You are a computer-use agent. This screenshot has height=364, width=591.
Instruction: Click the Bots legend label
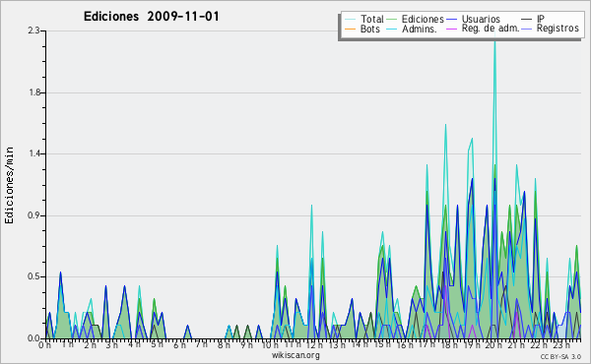pos(370,29)
